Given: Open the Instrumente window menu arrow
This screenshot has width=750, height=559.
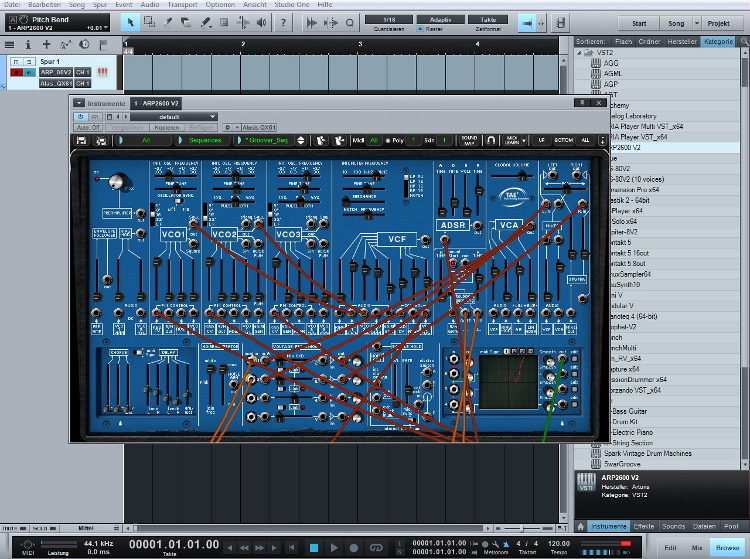Looking at the screenshot, I should coord(78,103).
